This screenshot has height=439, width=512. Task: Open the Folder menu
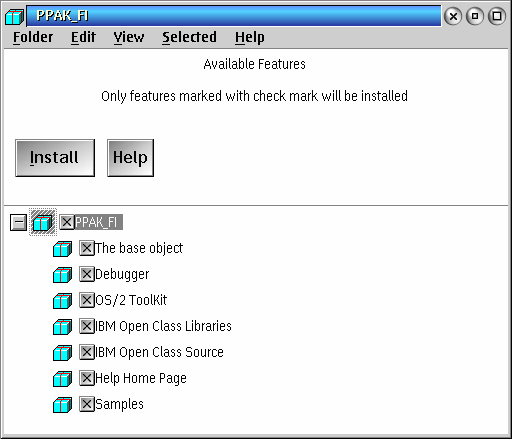click(x=33, y=37)
